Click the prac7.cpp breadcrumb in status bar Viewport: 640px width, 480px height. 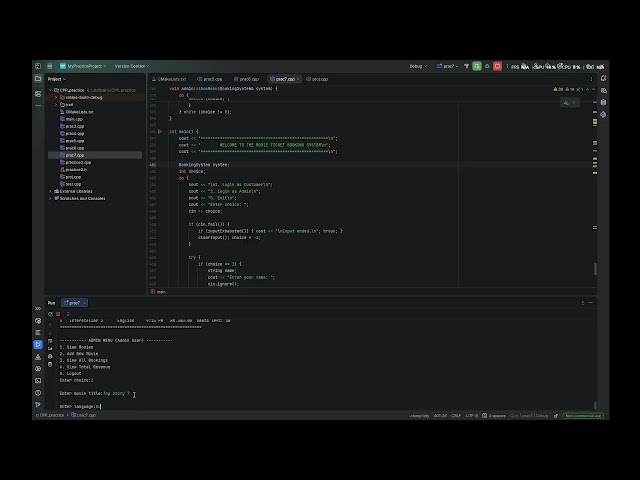pos(84,415)
